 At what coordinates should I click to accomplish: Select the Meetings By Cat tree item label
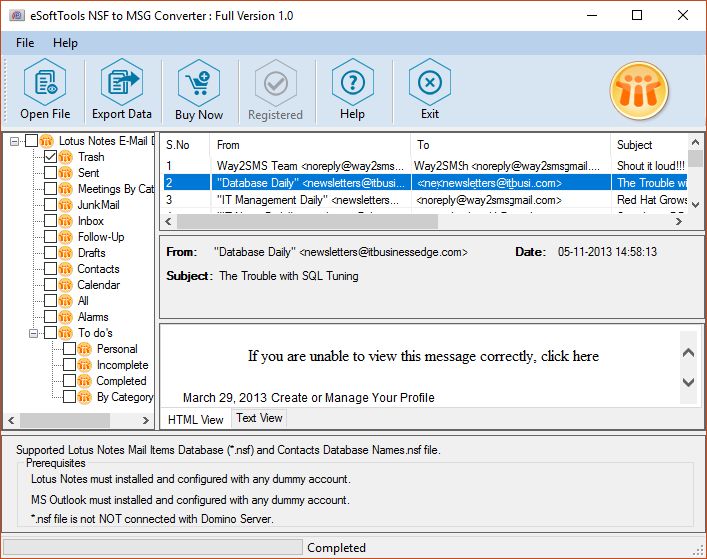coord(116,189)
